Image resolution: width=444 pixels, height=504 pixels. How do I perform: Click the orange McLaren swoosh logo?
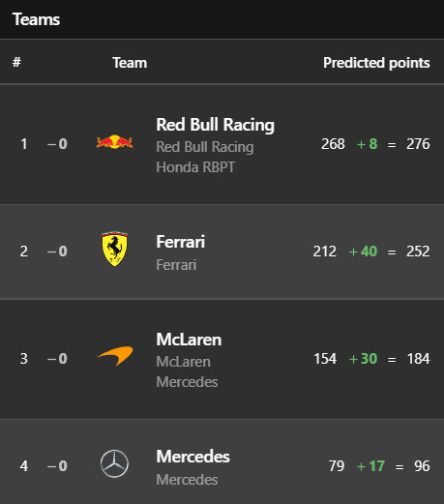tap(115, 356)
